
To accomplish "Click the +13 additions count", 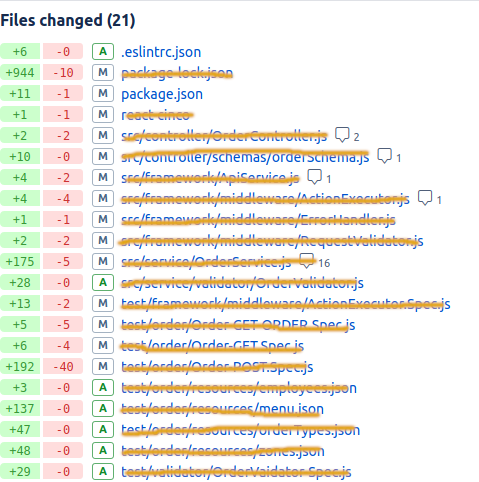I will pos(20,304).
